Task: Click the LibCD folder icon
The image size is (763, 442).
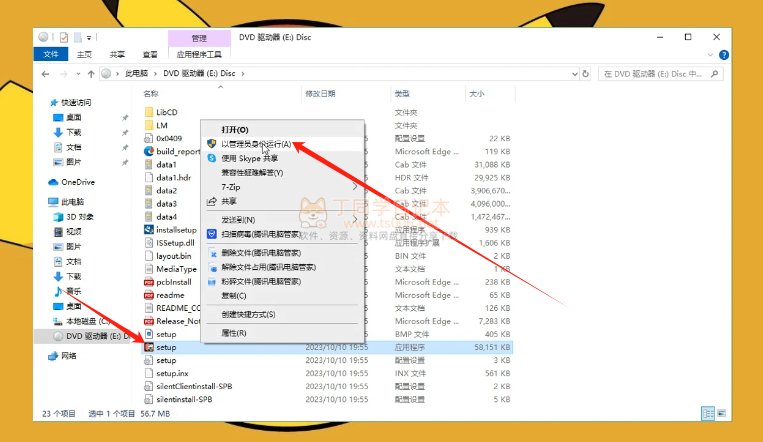Action: pyautogui.click(x=149, y=112)
